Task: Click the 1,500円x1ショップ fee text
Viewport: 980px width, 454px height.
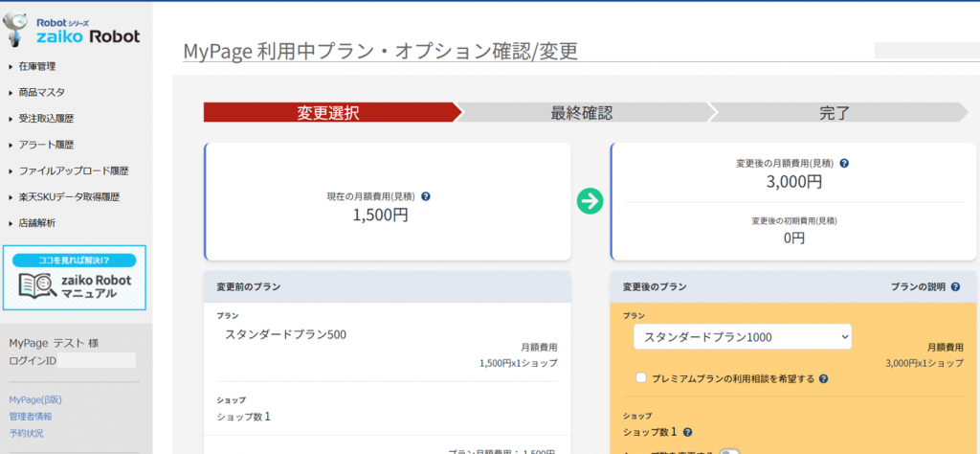Action: coord(519,363)
